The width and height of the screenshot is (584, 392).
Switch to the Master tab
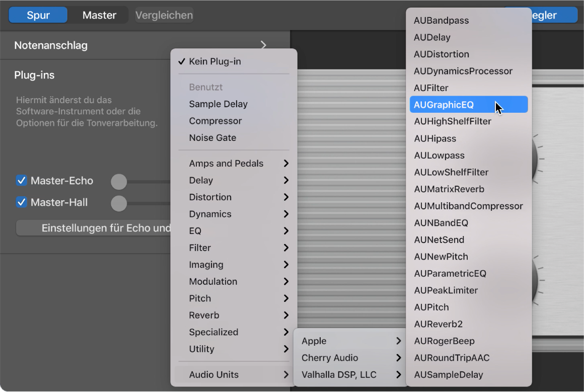pos(99,15)
